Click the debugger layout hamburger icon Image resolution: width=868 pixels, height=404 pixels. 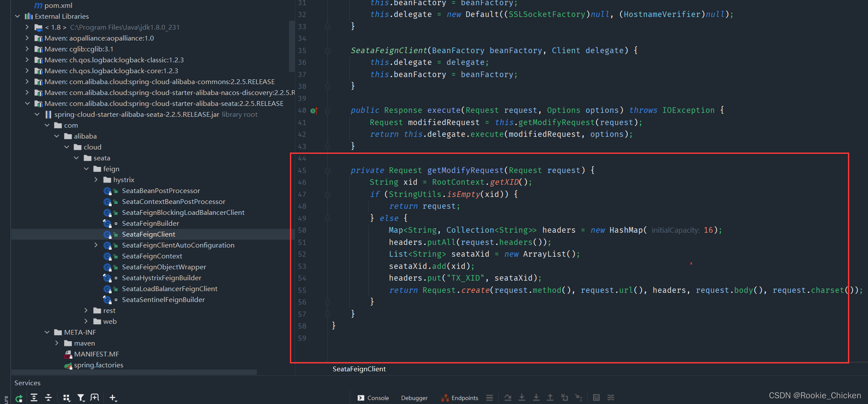[490, 397]
